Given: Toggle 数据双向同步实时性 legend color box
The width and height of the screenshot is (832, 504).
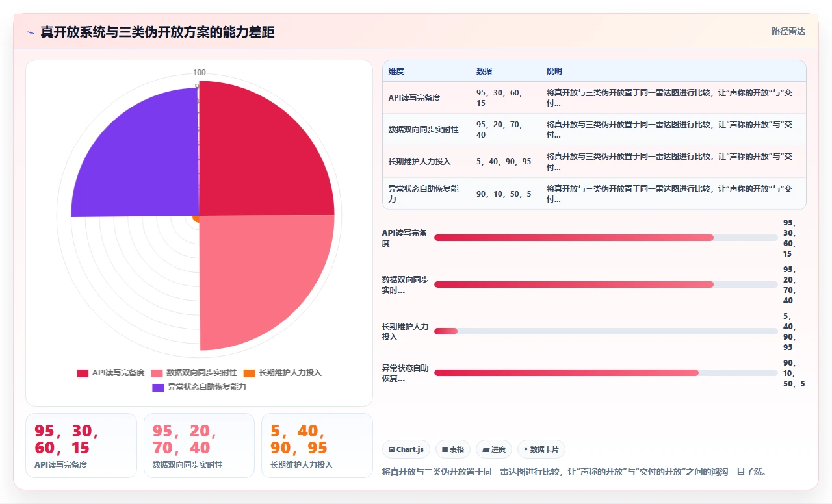Looking at the screenshot, I should coord(157,373).
